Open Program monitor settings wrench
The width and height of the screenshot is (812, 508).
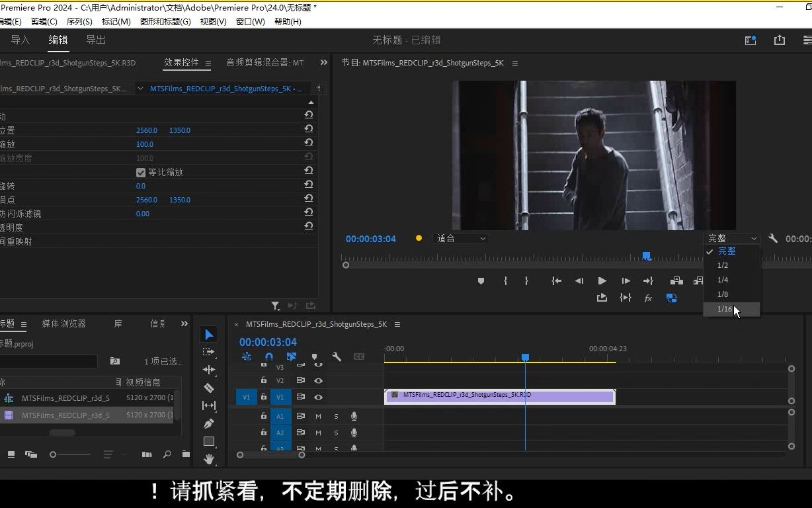773,239
